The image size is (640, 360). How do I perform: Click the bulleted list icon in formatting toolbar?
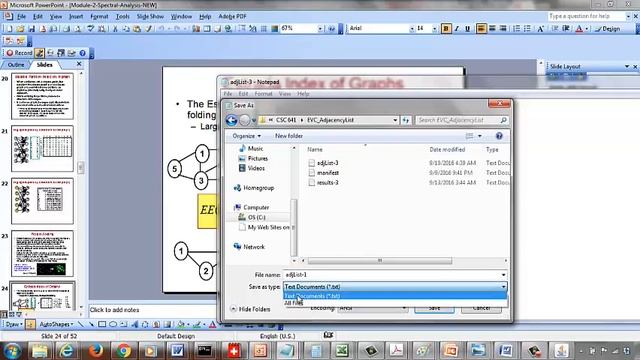[527, 29]
